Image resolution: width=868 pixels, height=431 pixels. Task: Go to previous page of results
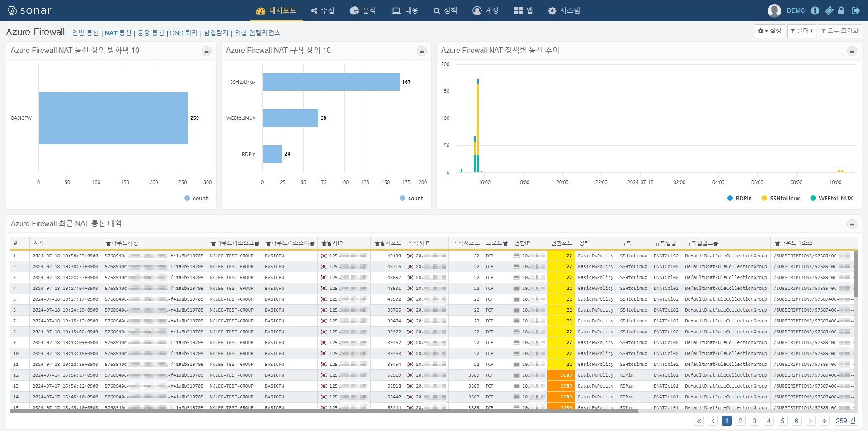coord(713,421)
